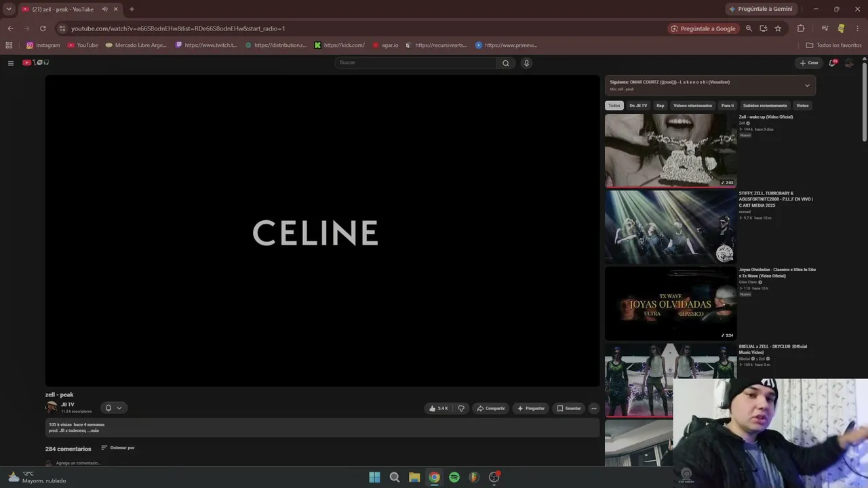868x488 pixels.
Task: Select the 'Subidos recientemente' filter chip
Action: pyautogui.click(x=765, y=106)
